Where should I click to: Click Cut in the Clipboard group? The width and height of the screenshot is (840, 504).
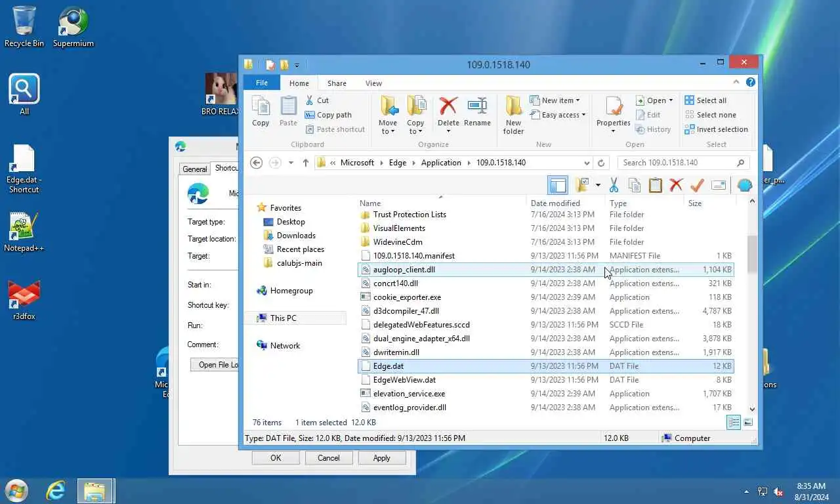317,100
